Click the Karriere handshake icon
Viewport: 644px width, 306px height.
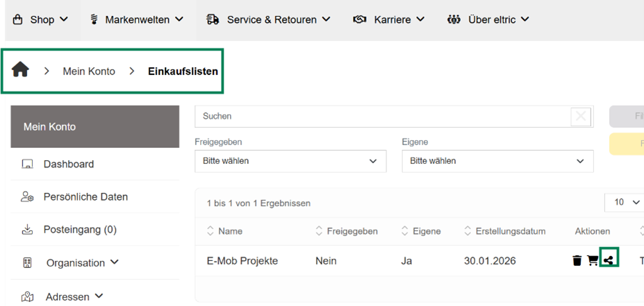click(x=360, y=19)
